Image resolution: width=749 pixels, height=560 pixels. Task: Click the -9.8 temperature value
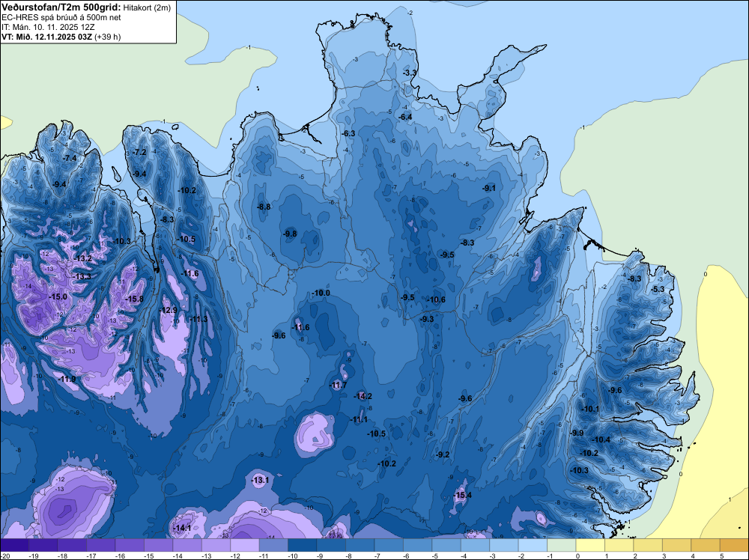(x=290, y=234)
